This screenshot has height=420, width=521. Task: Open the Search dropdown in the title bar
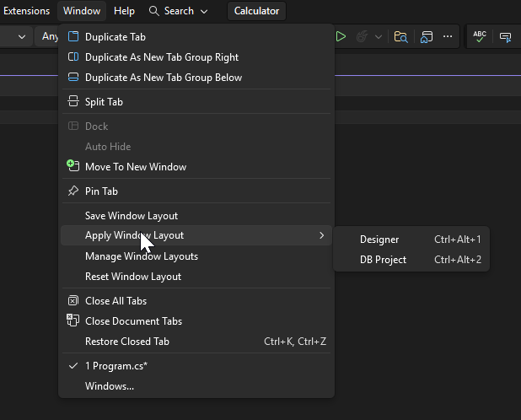coord(178,11)
